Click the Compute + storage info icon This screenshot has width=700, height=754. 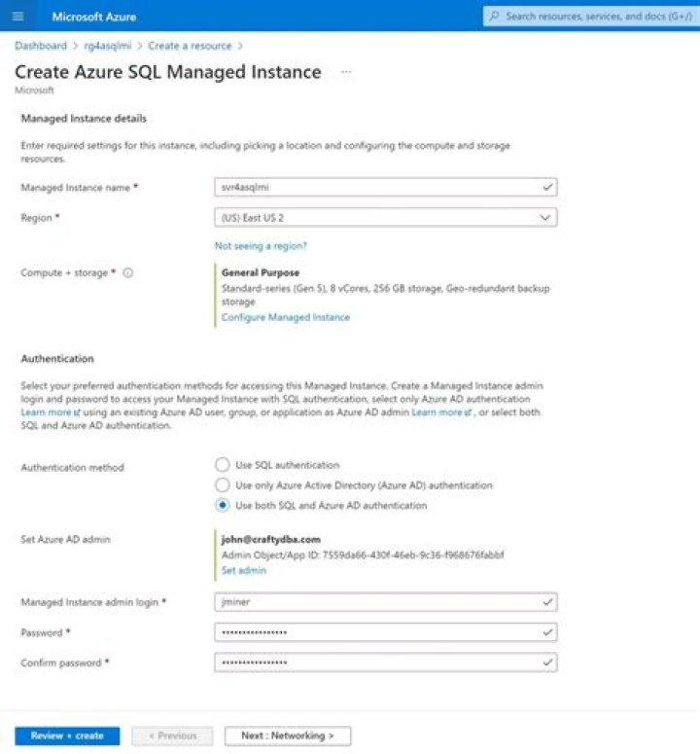(x=128, y=273)
